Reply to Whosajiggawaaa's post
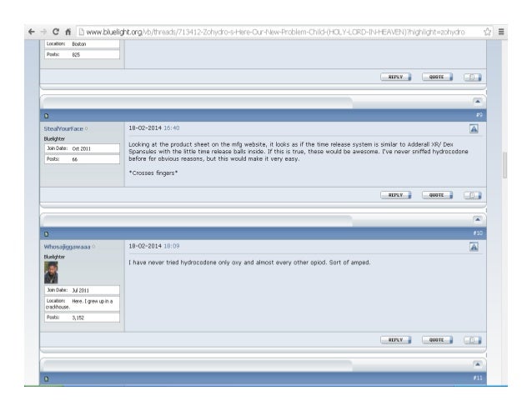This screenshot has width=532, height=411. click(x=395, y=340)
